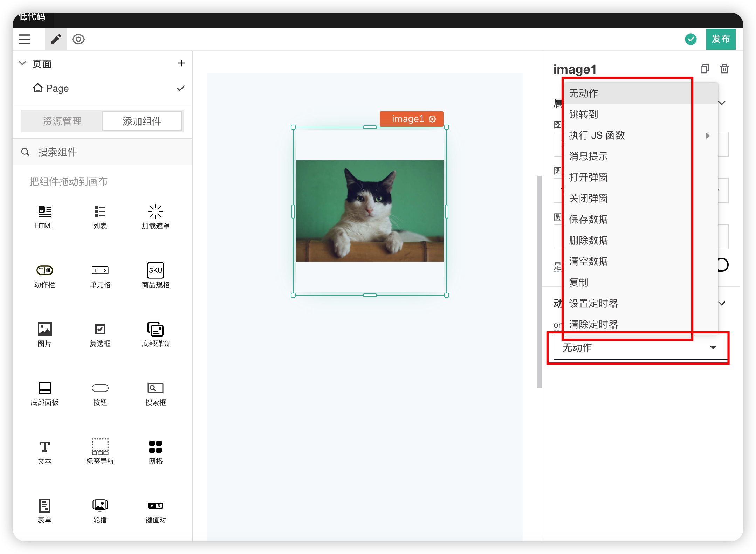Open the hamburger menu icon
This screenshot has height=554, width=756.
pyautogui.click(x=24, y=39)
